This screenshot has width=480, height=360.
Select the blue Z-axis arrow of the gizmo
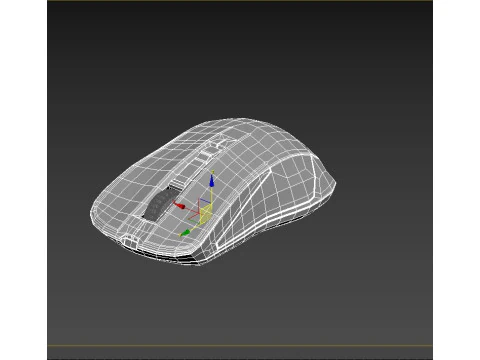211,180
